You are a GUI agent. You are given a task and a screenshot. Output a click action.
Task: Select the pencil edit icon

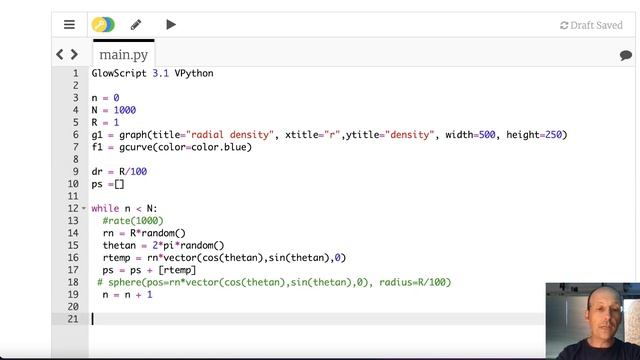point(136,24)
